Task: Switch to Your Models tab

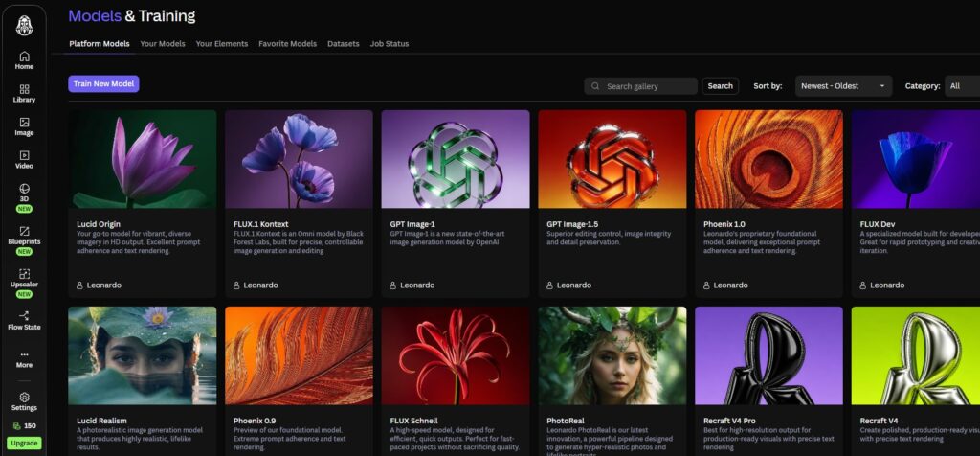Action: pos(163,44)
